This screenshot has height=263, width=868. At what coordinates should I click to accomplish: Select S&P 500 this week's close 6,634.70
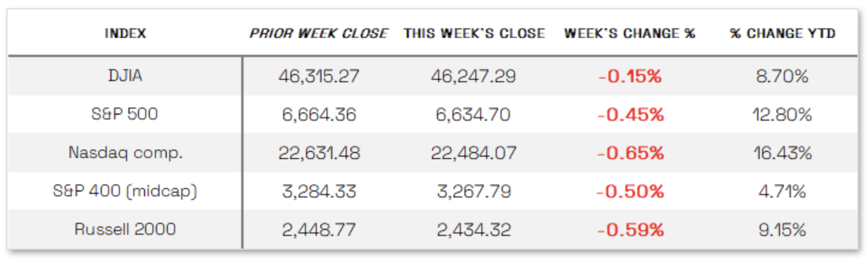coord(473,115)
